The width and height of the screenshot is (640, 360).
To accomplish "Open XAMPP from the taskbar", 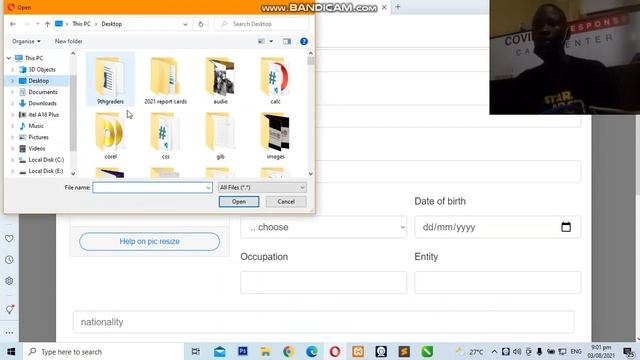I will pos(358,351).
